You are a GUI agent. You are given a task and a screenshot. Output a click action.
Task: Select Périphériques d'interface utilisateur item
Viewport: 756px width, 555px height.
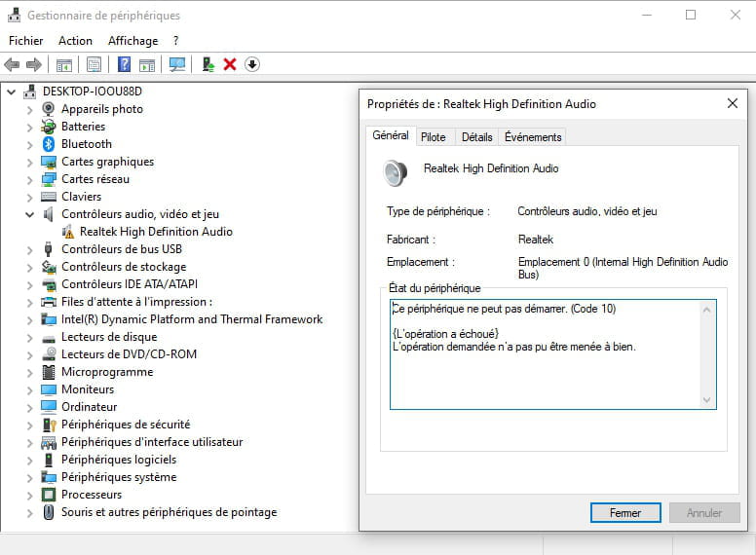152,442
